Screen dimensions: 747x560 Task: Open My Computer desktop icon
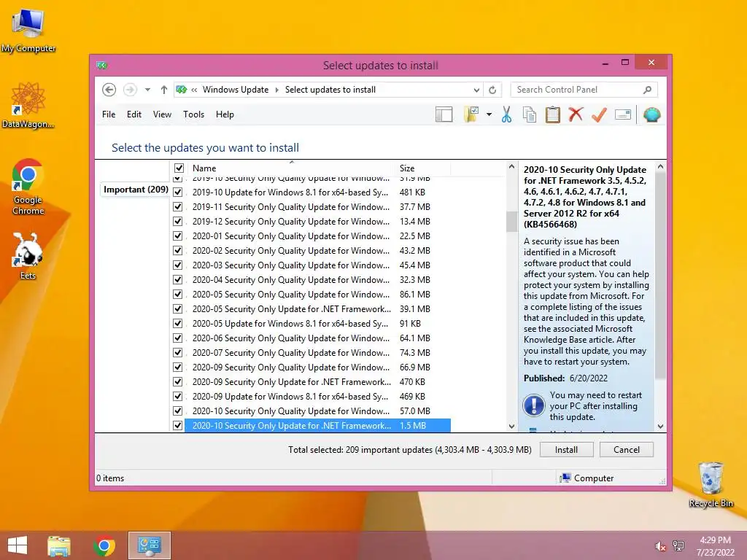point(28,31)
